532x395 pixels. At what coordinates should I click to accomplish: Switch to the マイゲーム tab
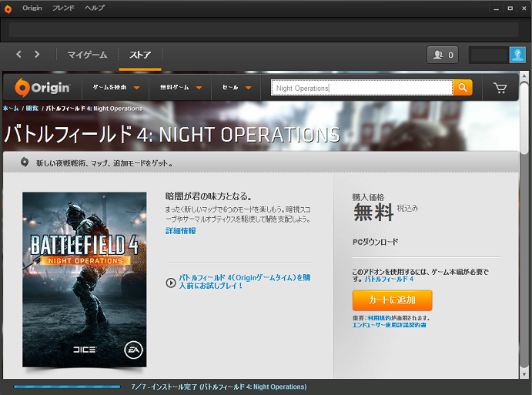coord(87,55)
